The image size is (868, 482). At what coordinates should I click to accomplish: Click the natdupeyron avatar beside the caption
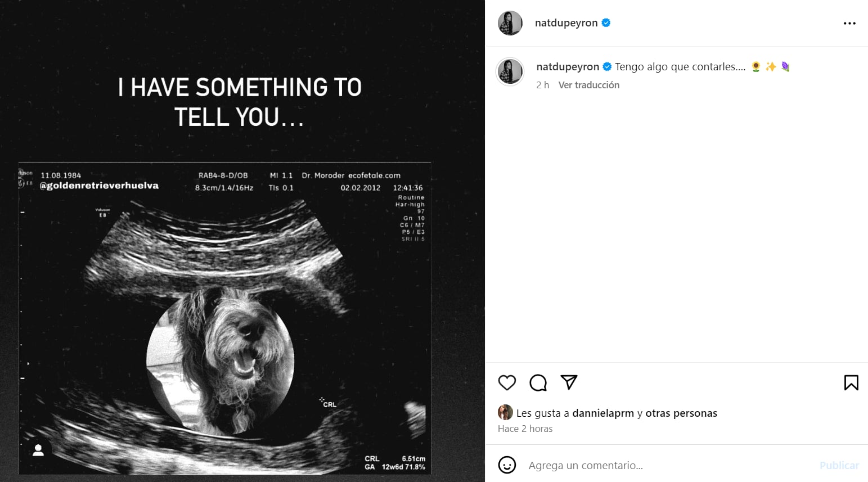pyautogui.click(x=510, y=71)
